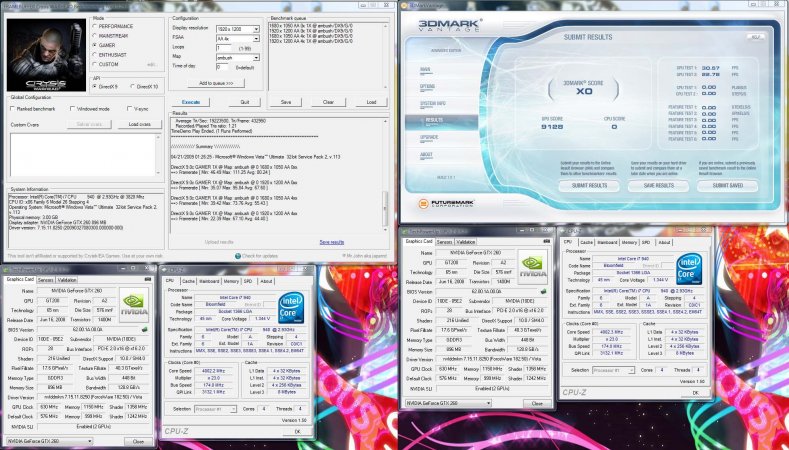The height and width of the screenshot is (450, 789).
Task: Click the Benchmark queue vertical scrollbar
Action: pos(386,55)
